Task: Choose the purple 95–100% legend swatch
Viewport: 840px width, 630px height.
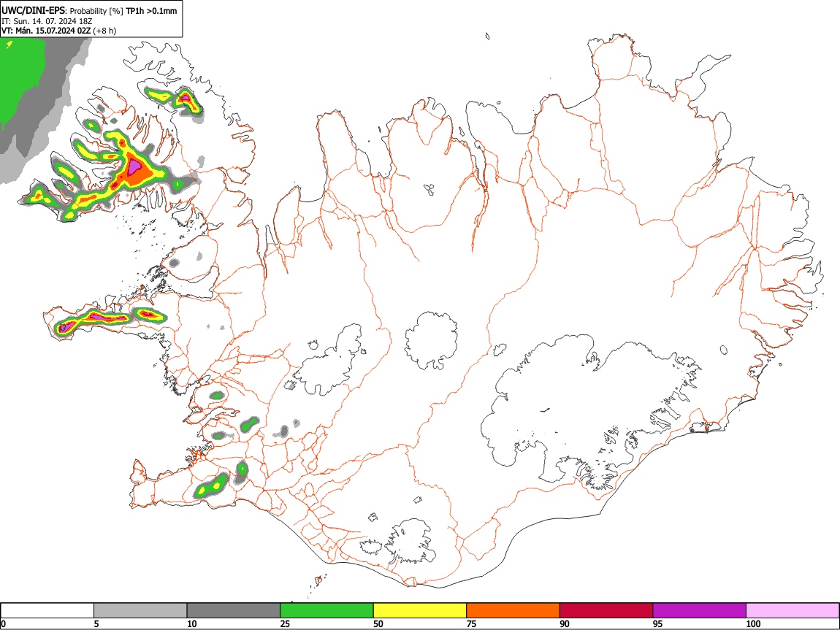Action: coord(700,611)
